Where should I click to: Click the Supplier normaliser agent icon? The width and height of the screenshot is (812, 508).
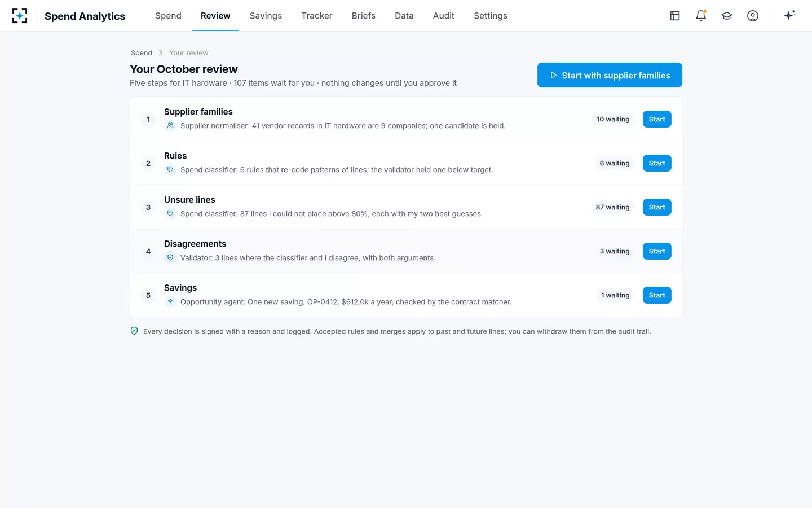point(170,126)
